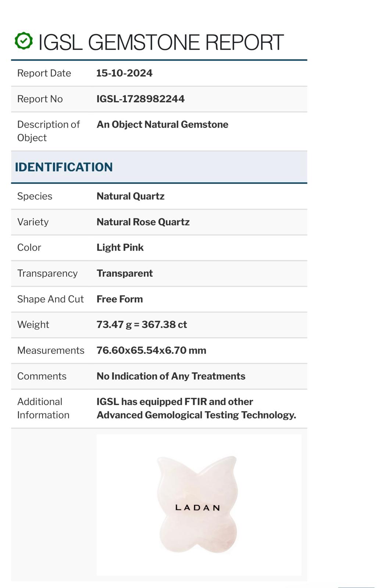Click the Description of Object label

tap(48, 131)
